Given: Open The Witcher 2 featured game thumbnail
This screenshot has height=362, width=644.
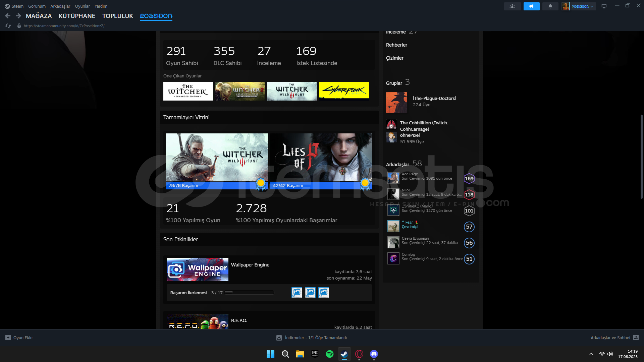Looking at the screenshot, I should [x=240, y=91].
